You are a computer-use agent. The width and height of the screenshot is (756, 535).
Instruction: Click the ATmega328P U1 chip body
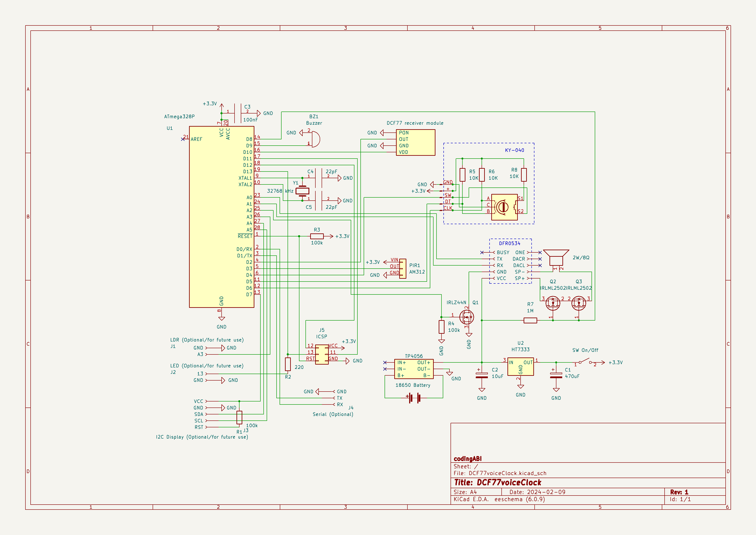pos(221,217)
